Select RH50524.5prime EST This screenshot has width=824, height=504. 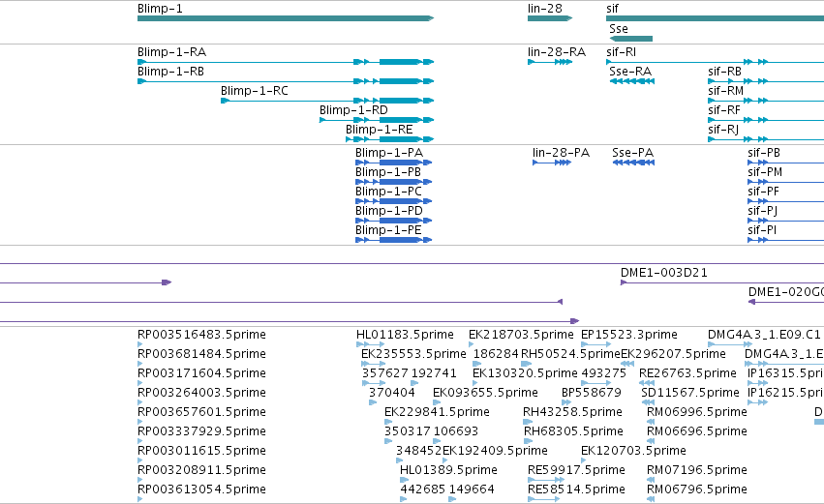pos(527,364)
